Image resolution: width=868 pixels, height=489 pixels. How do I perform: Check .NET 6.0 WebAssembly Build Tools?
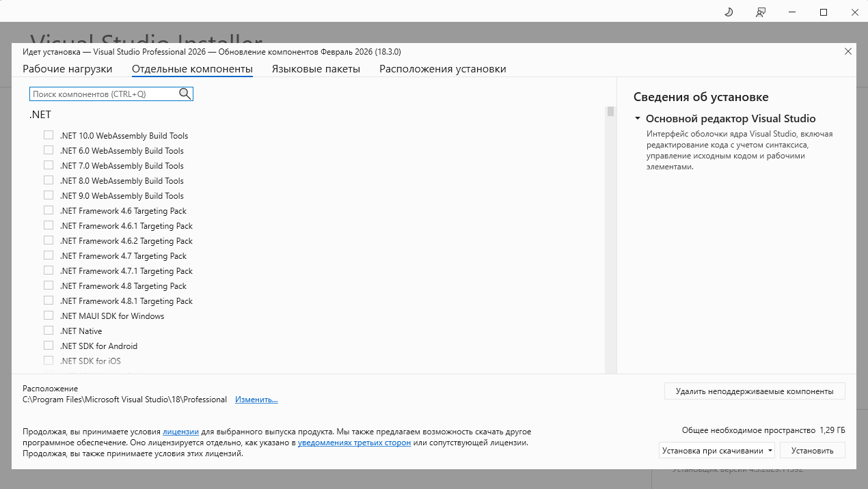tap(49, 150)
